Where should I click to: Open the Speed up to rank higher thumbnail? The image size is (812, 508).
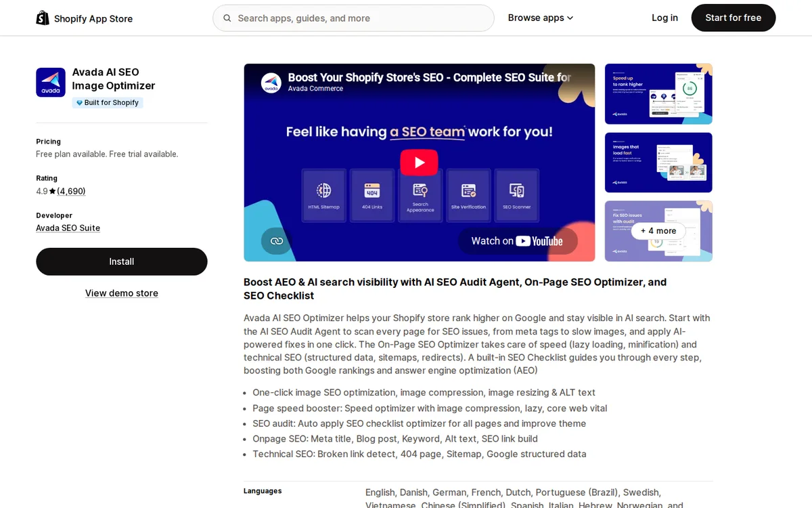[658, 94]
